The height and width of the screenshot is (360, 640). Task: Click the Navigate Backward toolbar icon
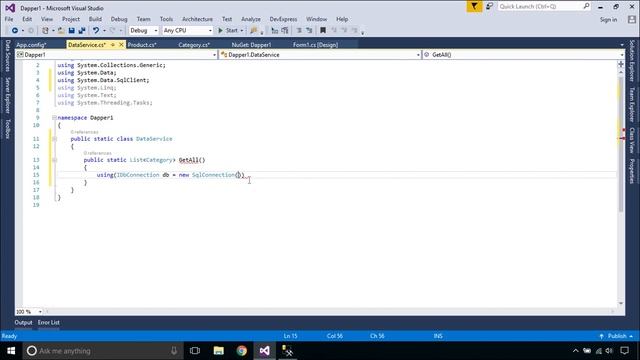[15, 31]
